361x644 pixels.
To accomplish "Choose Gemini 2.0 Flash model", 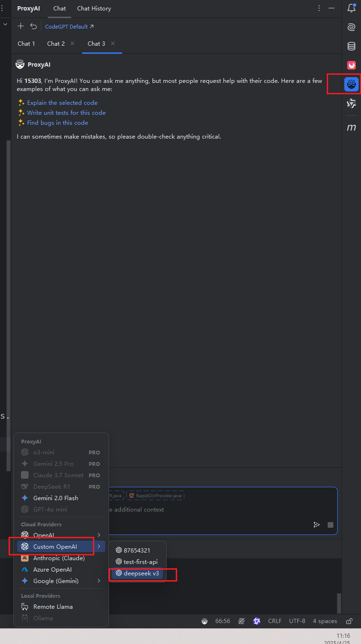I will pyautogui.click(x=61, y=498).
